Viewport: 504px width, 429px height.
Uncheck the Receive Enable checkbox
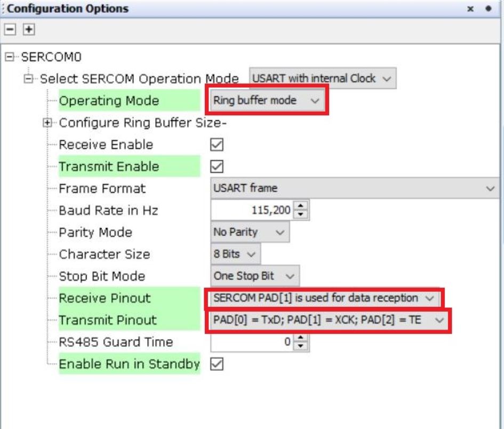pos(218,144)
